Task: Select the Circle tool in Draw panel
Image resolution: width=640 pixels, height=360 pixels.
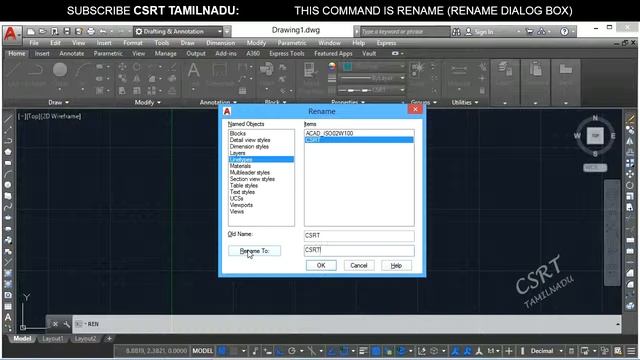Action: pyautogui.click(x=60, y=70)
